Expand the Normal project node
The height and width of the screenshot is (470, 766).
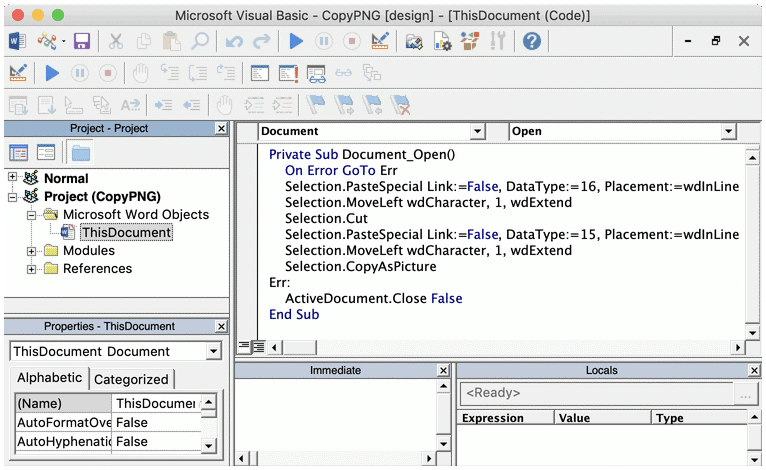13,177
